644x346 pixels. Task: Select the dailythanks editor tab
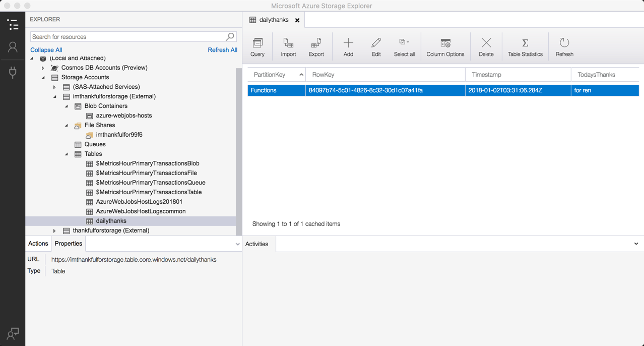(x=274, y=20)
